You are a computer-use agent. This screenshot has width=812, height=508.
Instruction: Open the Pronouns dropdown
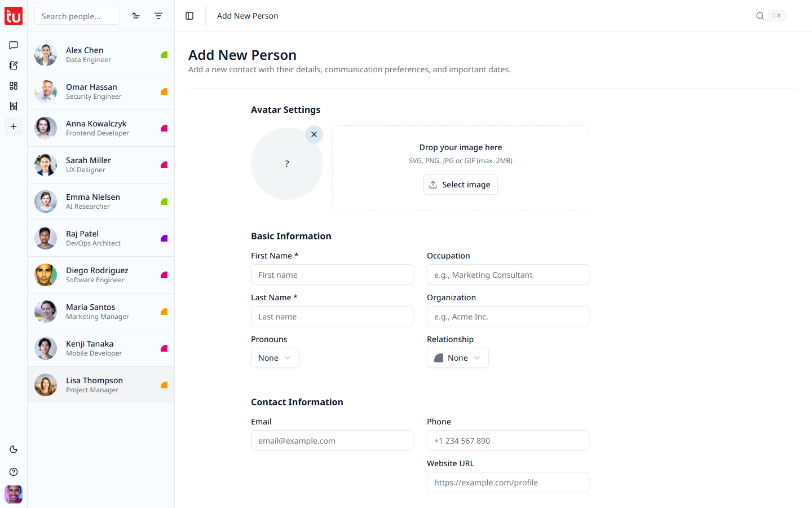[275, 358]
